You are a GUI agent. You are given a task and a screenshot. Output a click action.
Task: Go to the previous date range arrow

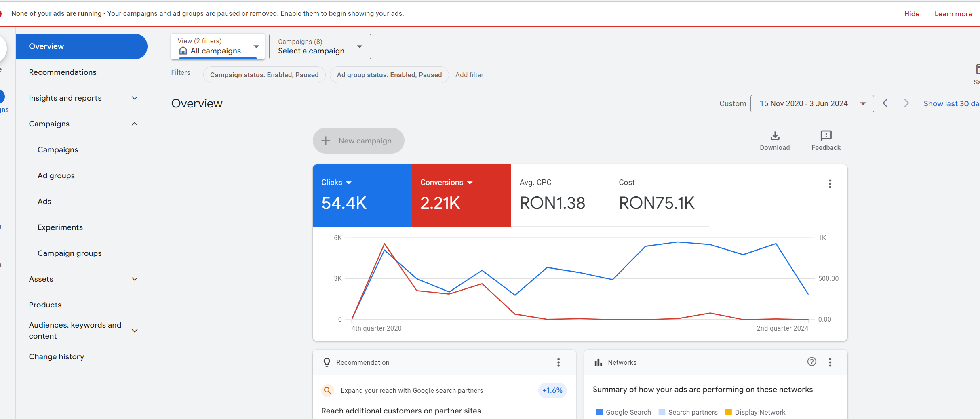point(885,103)
